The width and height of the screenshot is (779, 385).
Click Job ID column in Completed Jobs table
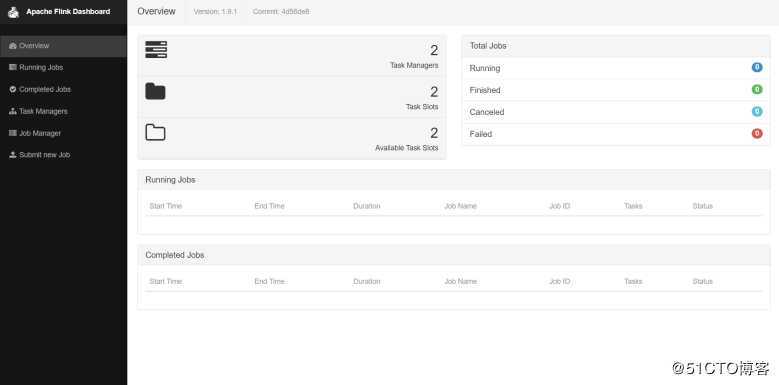click(x=560, y=281)
